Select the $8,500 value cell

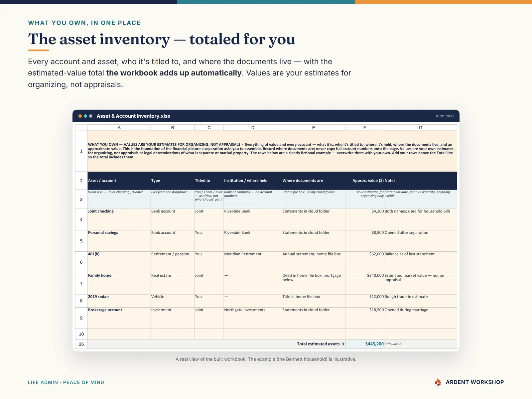(365, 241)
